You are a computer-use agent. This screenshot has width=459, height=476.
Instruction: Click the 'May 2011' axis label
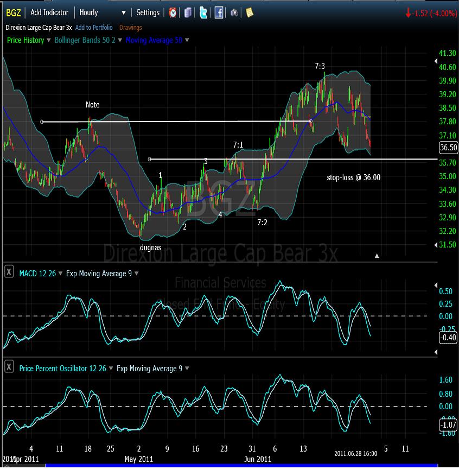[x=139, y=459]
